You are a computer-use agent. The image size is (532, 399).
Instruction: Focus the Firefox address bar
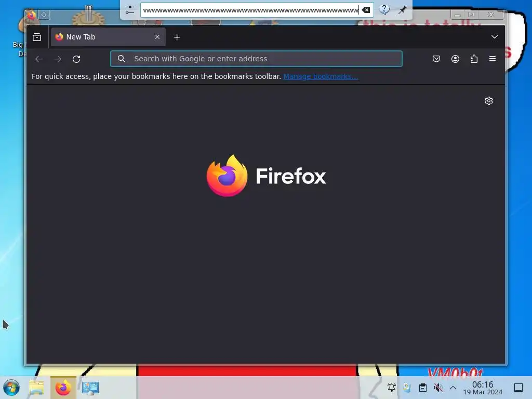click(257, 59)
